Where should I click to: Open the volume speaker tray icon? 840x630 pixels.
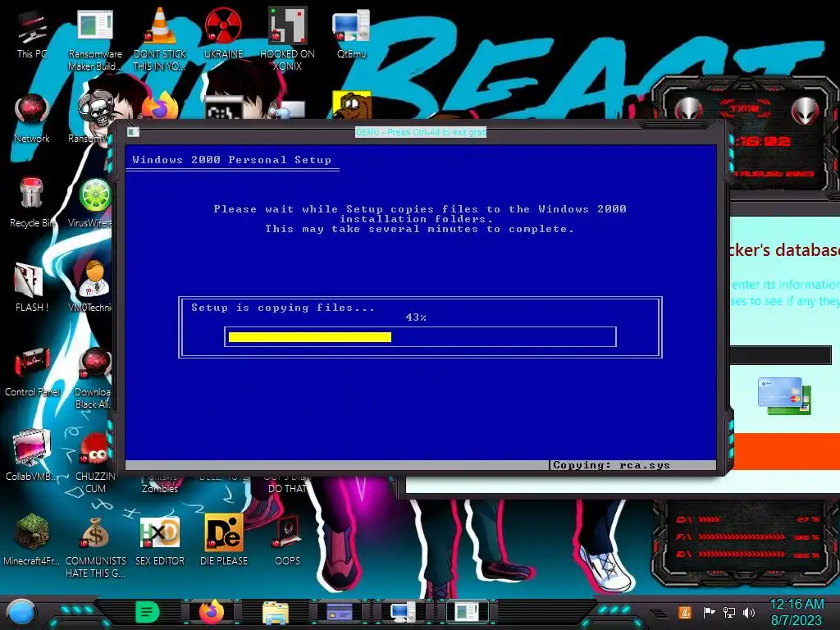tap(749, 612)
